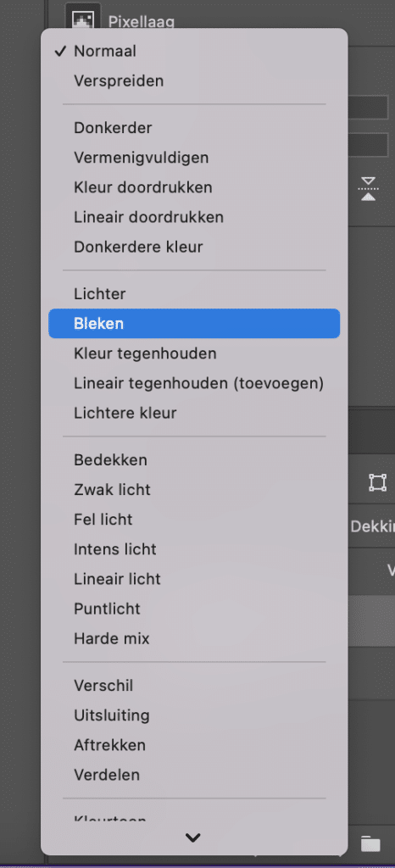Expand menu with bottom chevron arrow
This screenshot has height=868, width=395.
(193, 837)
